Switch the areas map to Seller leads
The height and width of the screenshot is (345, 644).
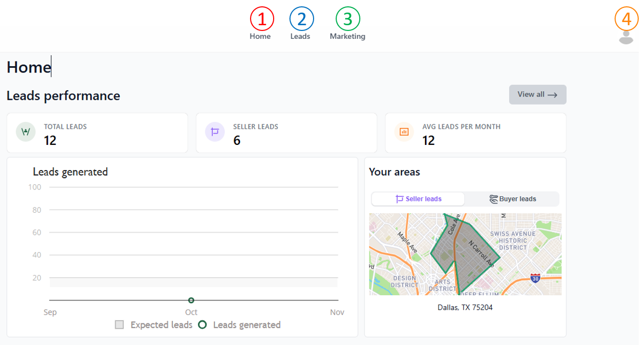point(418,199)
